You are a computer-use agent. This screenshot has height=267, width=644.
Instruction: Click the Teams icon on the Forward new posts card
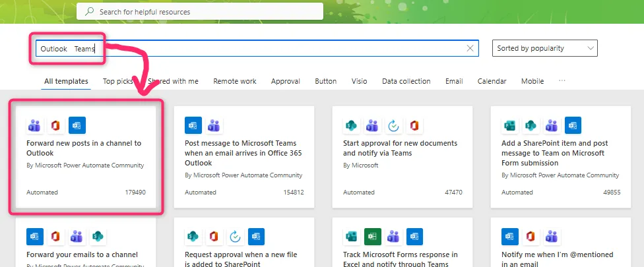(35, 125)
